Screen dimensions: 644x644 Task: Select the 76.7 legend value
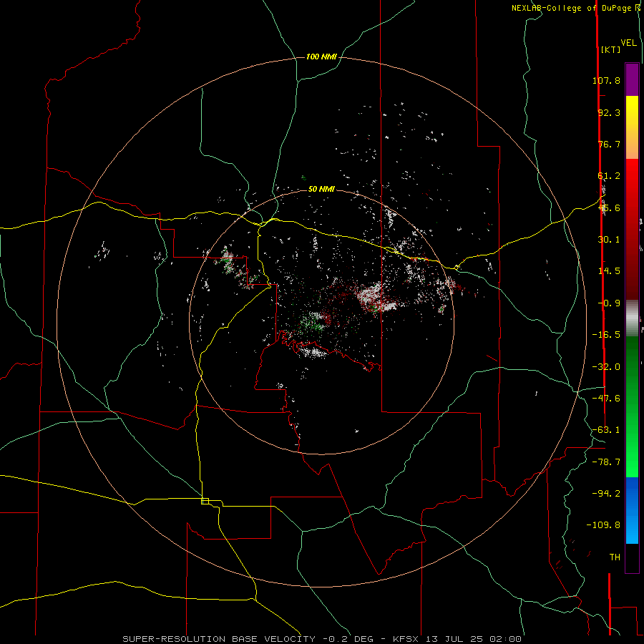(609, 144)
